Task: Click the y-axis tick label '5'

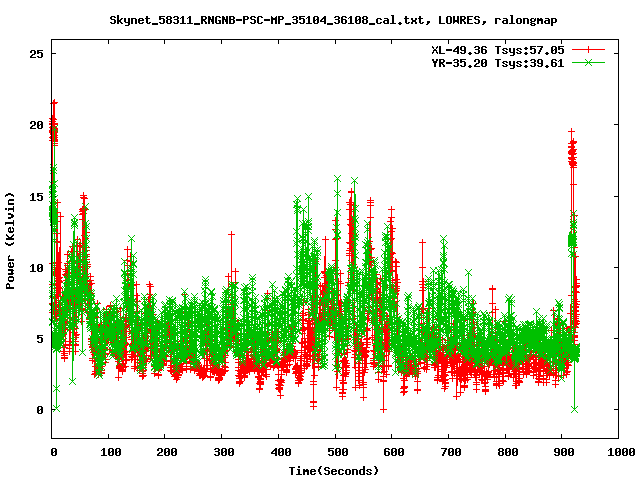Action: pos(40,339)
